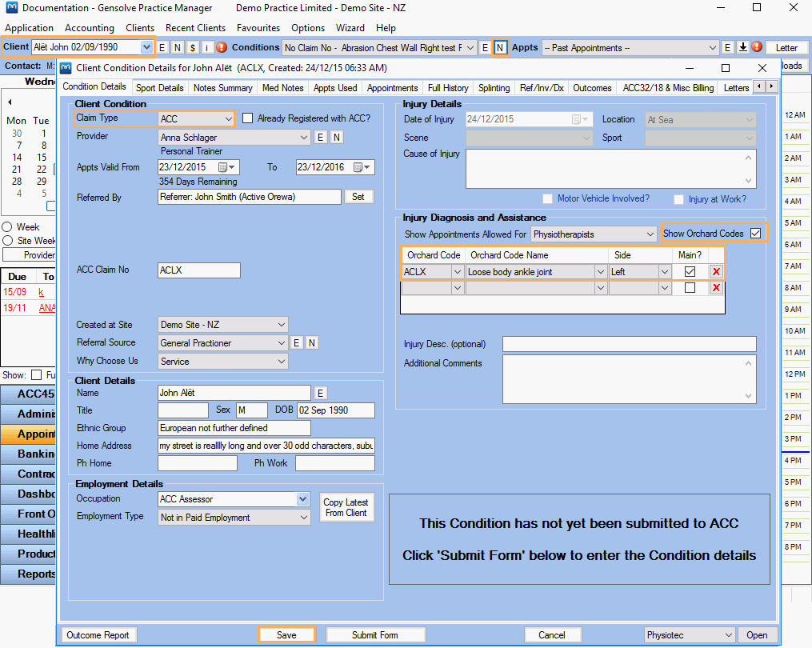This screenshot has width=812, height=648.
Task: Expand the Side dropdown showing Left
Action: point(663,272)
